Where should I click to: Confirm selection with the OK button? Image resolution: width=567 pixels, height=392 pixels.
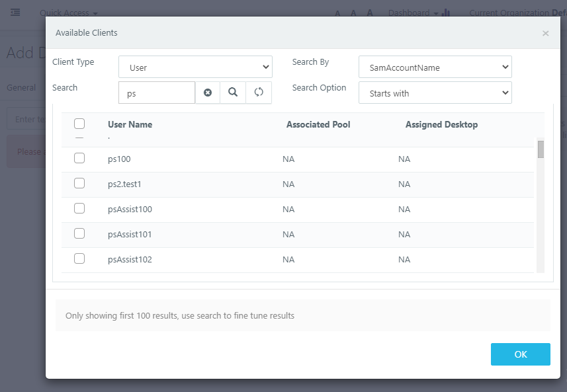point(520,354)
